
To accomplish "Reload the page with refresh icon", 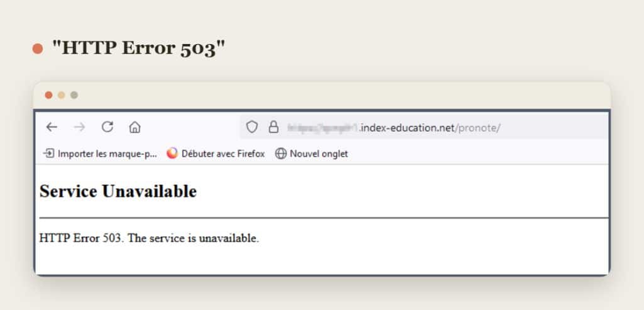I will (x=107, y=127).
